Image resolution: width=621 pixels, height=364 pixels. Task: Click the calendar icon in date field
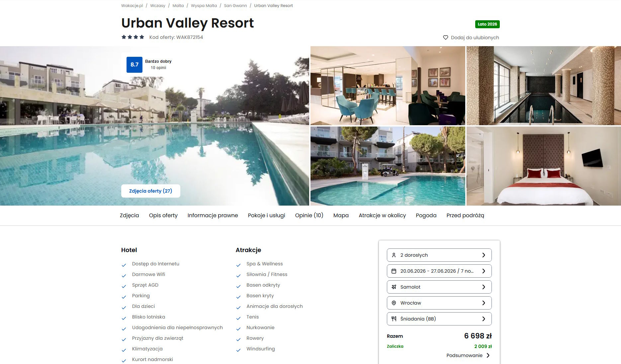tap(394, 271)
